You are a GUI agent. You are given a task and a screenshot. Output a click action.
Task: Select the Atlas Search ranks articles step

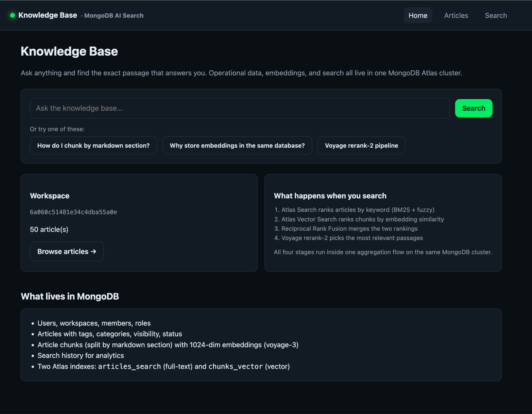click(358, 210)
